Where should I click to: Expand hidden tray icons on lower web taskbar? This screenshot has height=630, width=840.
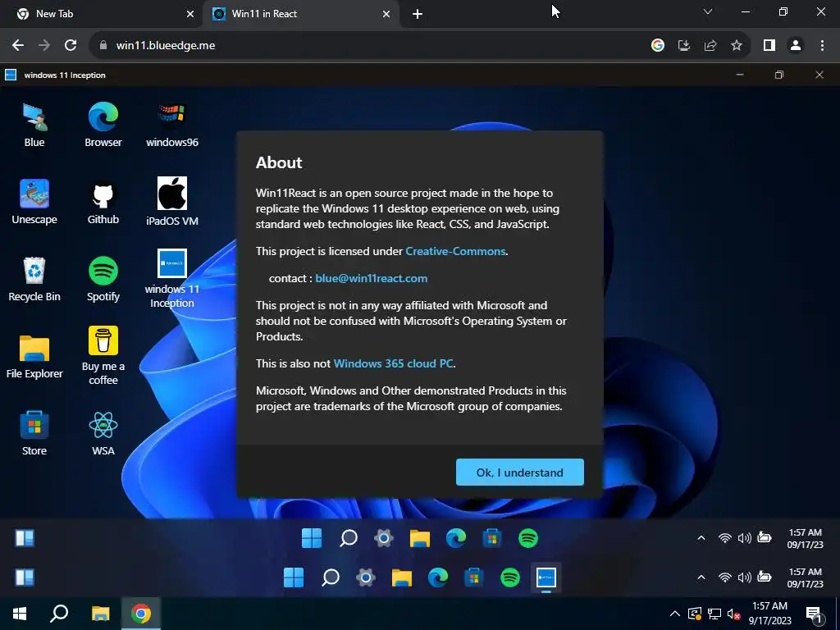[701, 577]
